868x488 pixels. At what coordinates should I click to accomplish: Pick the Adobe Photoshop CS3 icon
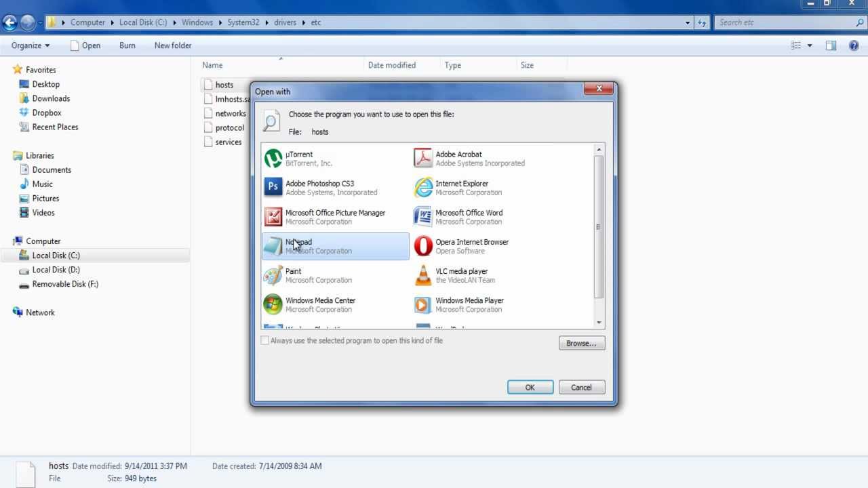click(273, 188)
